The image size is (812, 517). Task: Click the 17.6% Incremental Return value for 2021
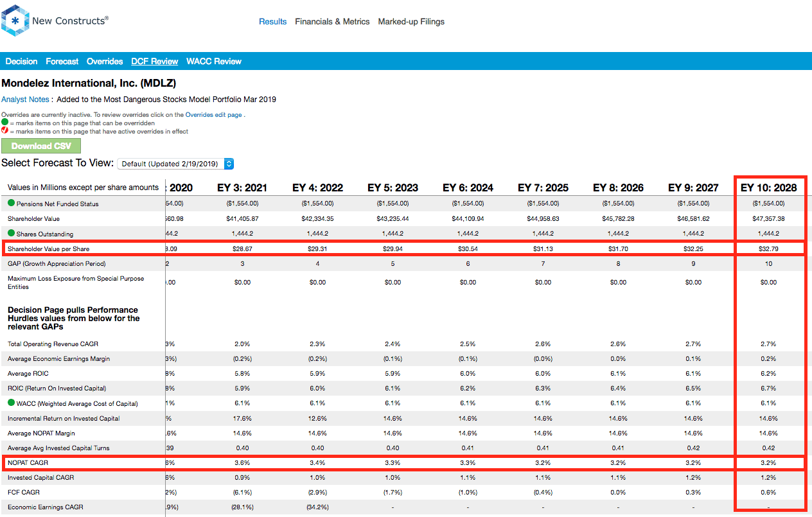tap(242, 419)
